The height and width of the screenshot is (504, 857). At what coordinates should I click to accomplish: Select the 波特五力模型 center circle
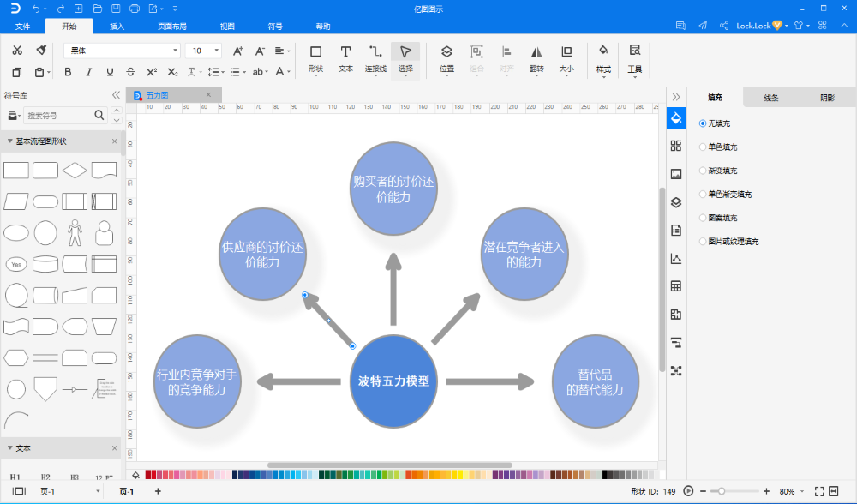click(393, 381)
